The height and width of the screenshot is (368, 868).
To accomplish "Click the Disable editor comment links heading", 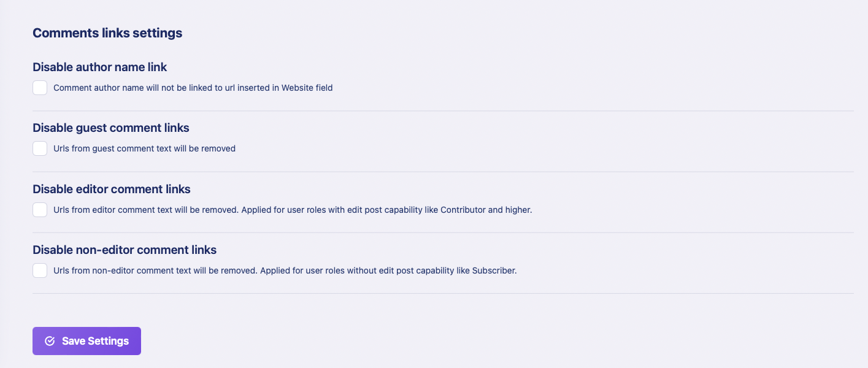I will pyautogui.click(x=112, y=189).
